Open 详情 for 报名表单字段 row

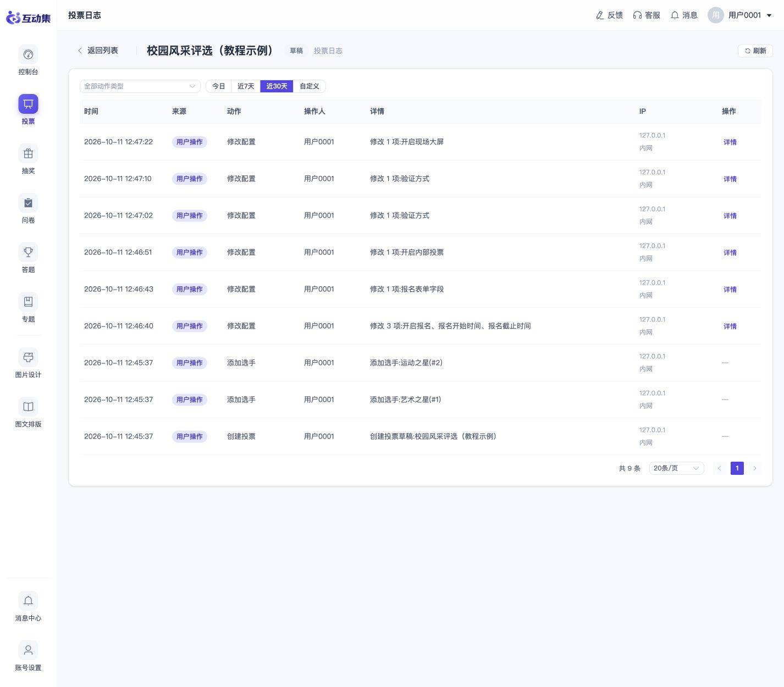pyautogui.click(x=730, y=289)
